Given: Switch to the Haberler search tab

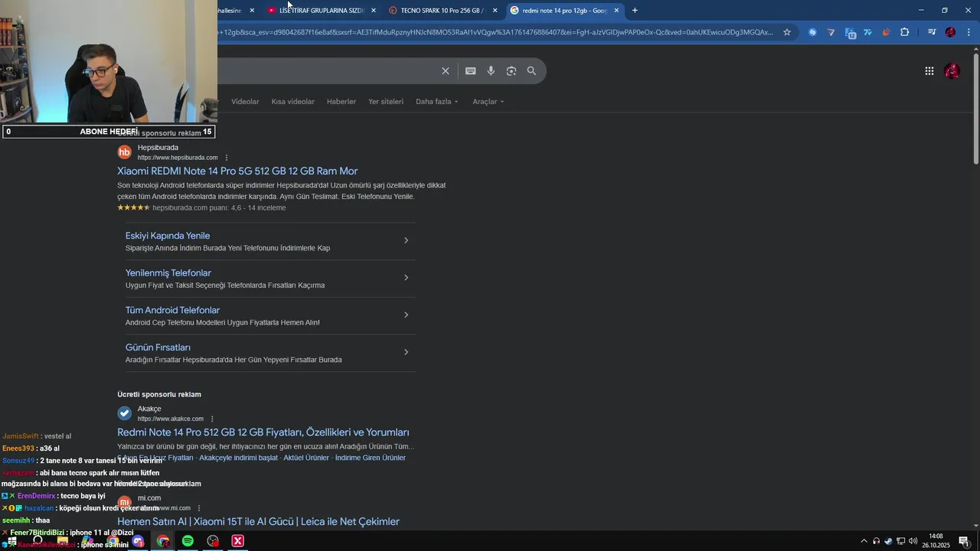Looking at the screenshot, I should 341,102.
